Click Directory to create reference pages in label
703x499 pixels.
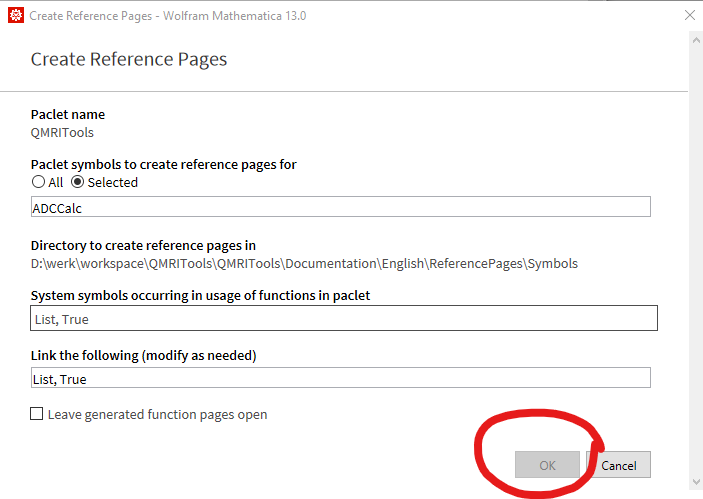(x=143, y=246)
